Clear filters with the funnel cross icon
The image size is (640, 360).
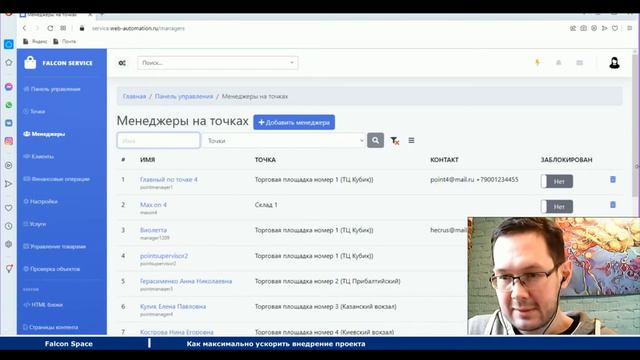394,140
